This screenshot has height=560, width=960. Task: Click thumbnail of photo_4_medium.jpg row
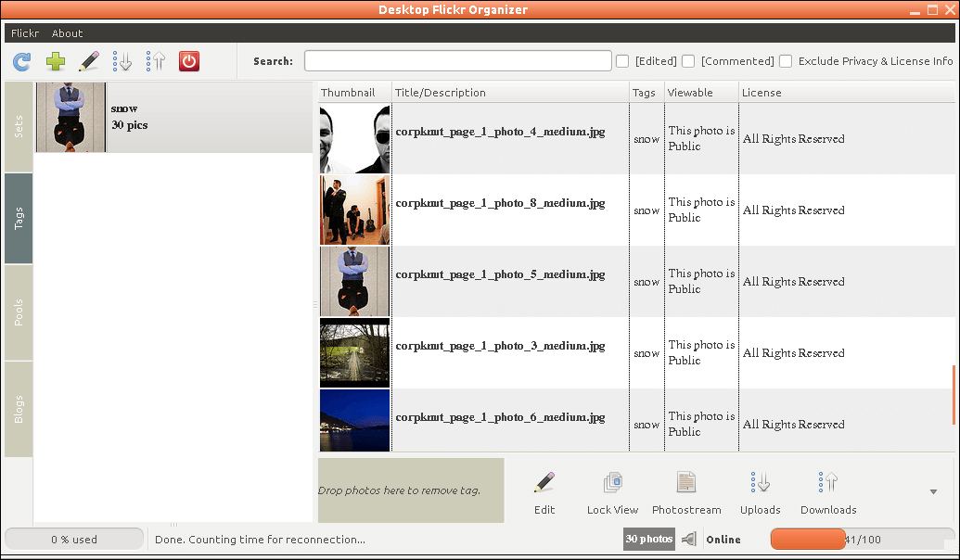pyautogui.click(x=354, y=138)
